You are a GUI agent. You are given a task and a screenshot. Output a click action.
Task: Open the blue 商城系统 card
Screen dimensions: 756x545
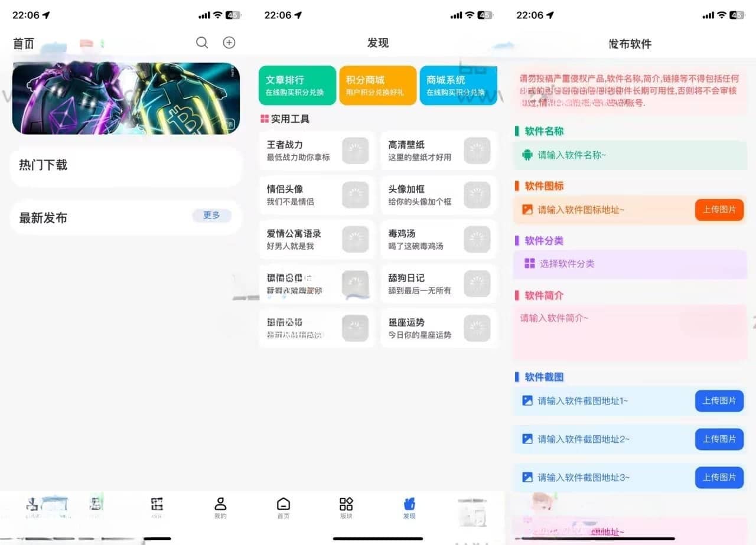pos(458,86)
